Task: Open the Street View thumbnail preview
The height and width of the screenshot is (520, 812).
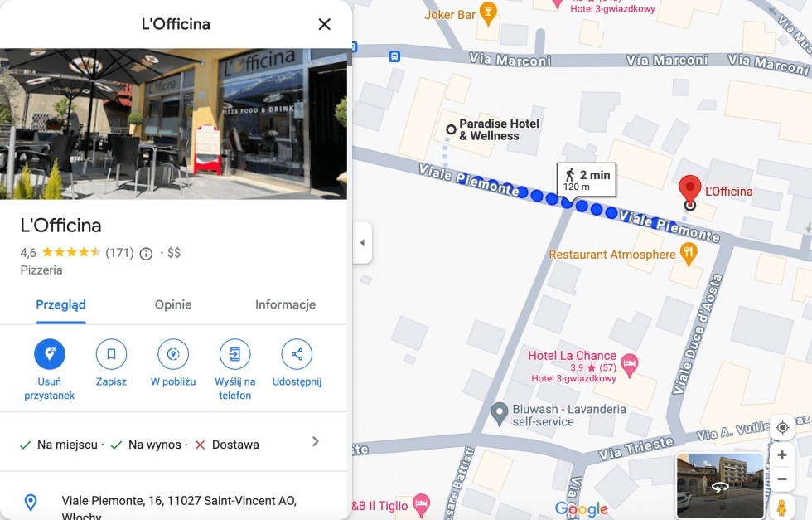Action: pyautogui.click(x=720, y=485)
